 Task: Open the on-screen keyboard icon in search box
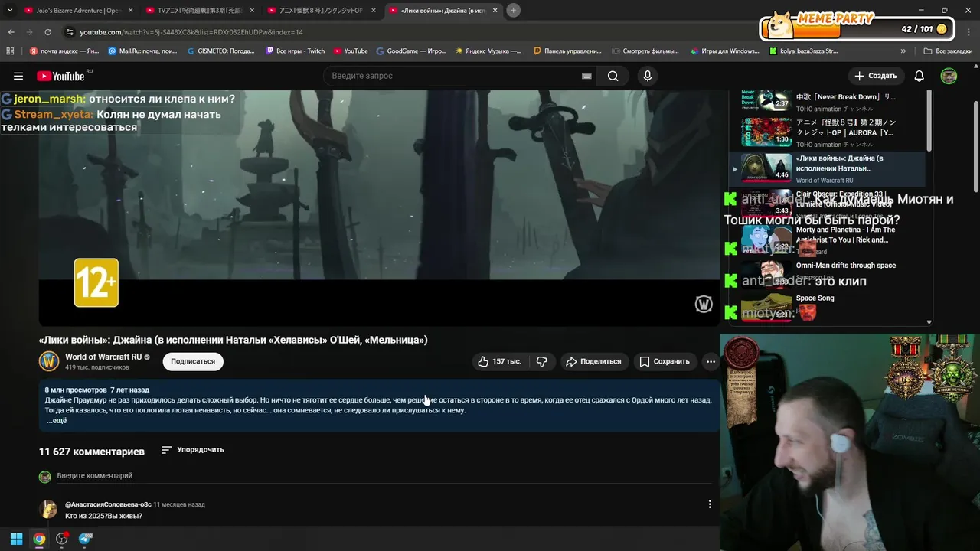[586, 76]
